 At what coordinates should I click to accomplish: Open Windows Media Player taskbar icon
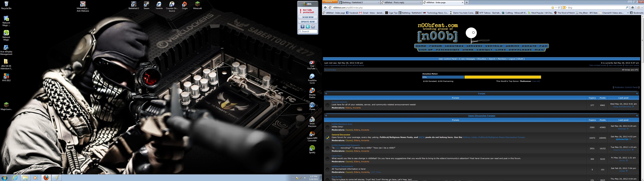click(x=35, y=178)
